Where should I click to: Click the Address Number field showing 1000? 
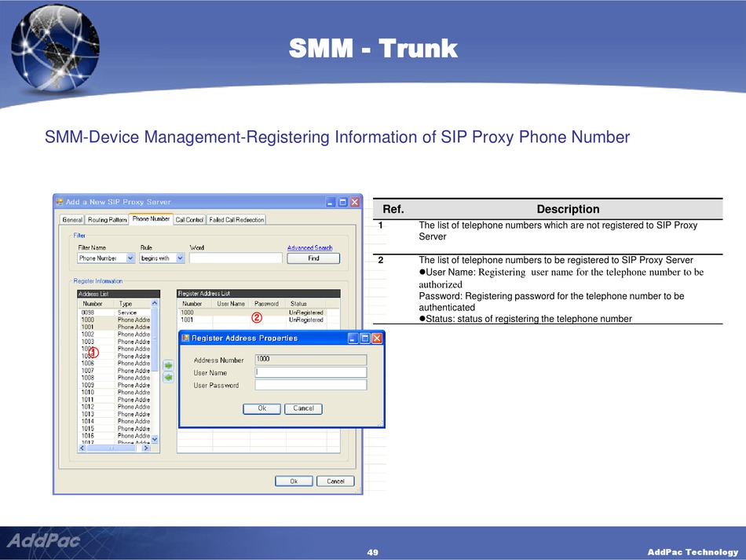coord(311,359)
